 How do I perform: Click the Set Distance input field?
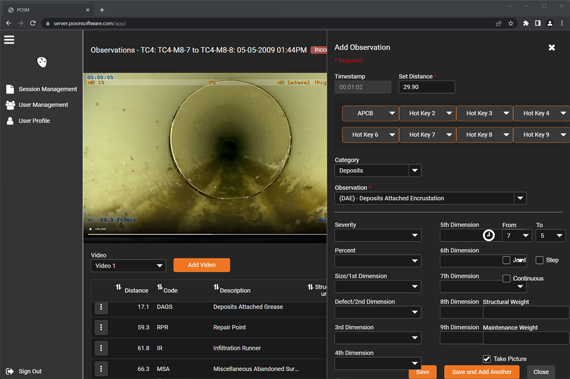tap(426, 87)
